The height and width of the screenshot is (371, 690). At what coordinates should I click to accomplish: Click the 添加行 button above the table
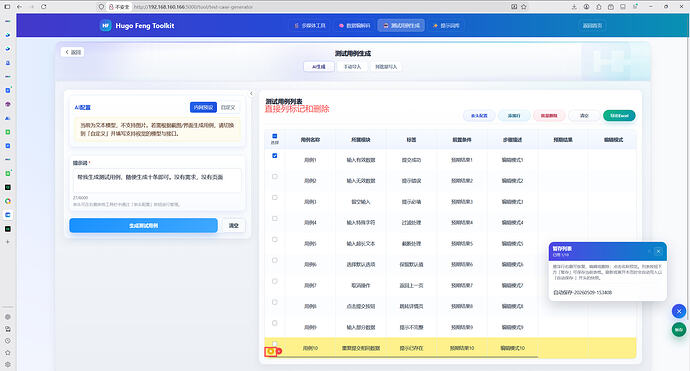514,116
